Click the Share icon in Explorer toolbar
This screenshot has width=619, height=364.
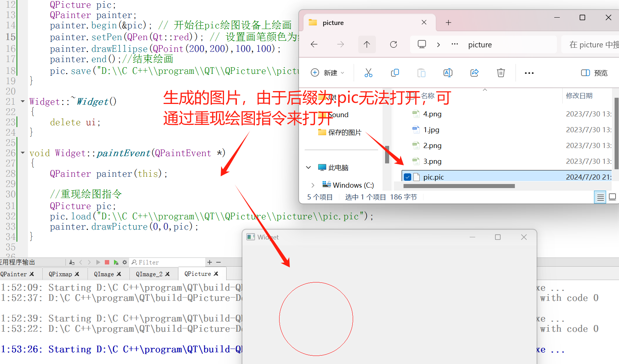tap(474, 73)
